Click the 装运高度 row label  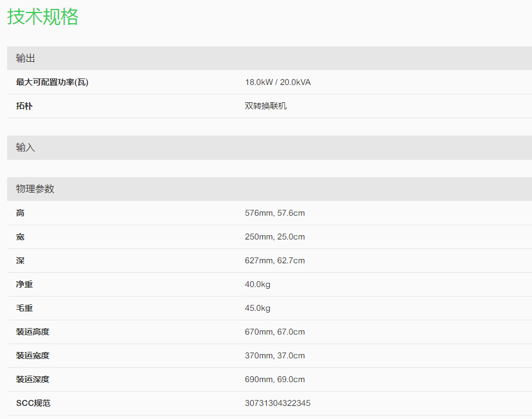33,332
